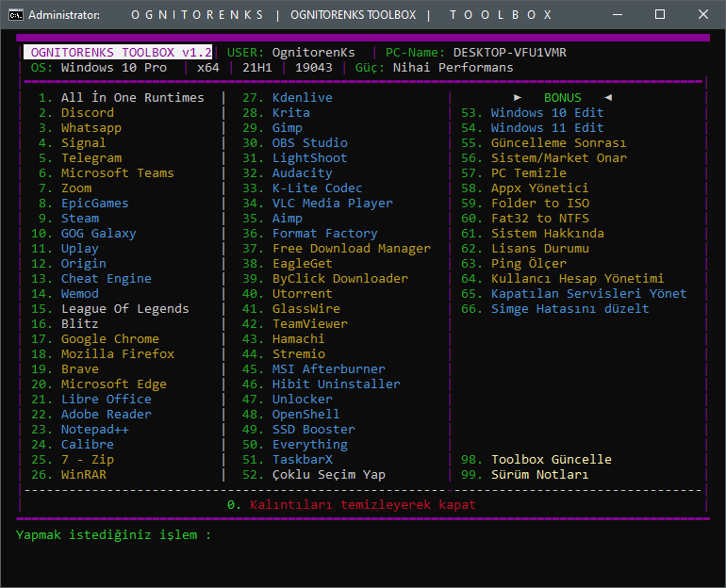
Task: Select 'Hibit Uninstaller' entry
Action: pyautogui.click(x=337, y=384)
